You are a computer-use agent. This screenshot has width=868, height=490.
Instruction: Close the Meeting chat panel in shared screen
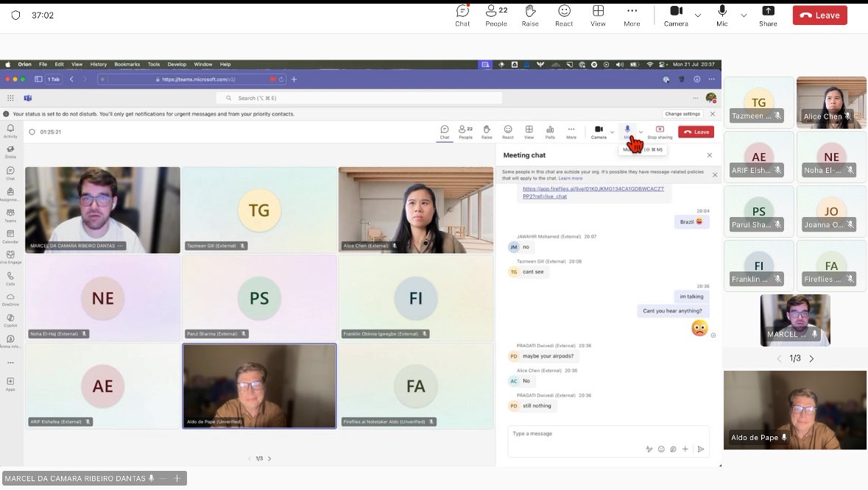coord(710,155)
